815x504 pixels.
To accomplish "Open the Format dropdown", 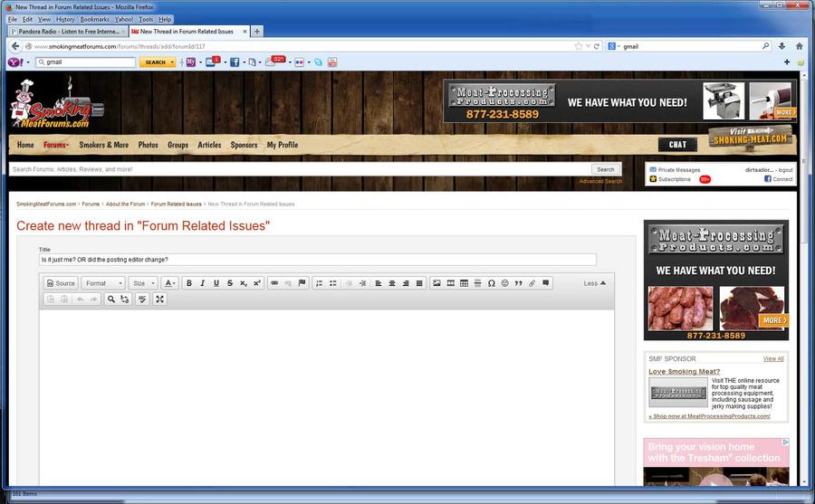I will coord(102,283).
